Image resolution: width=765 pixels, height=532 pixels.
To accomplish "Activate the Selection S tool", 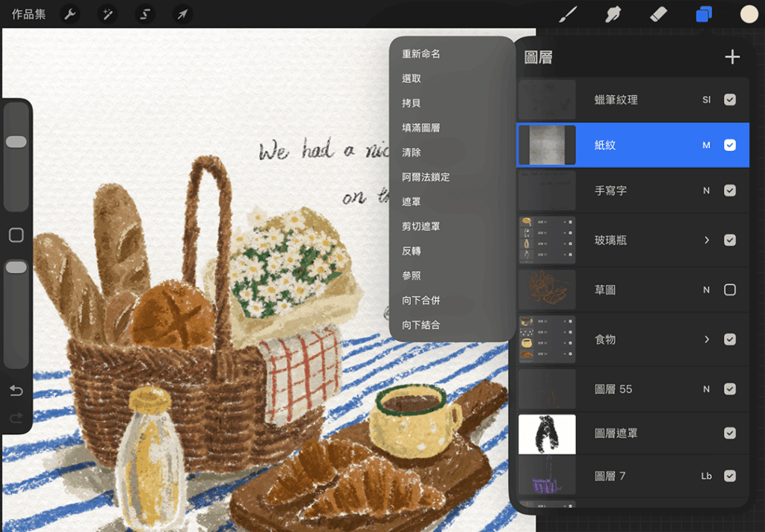I will [x=145, y=14].
